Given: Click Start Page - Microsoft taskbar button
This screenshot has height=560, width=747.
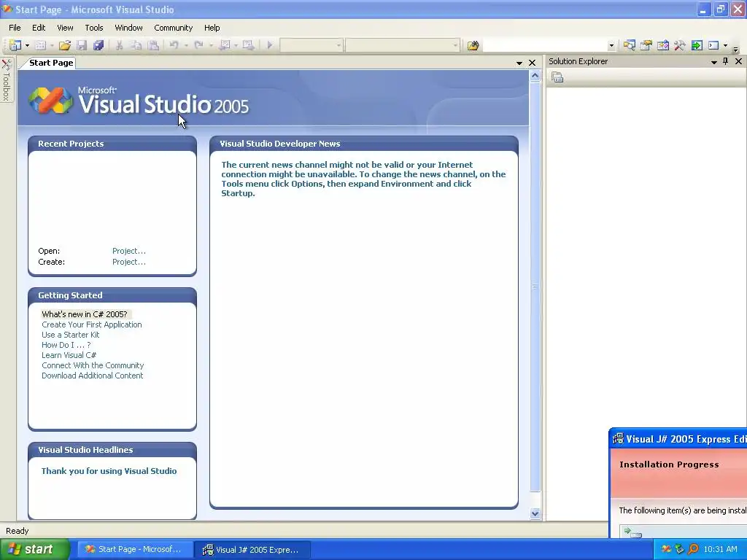Looking at the screenshot, I should [136, 550].
